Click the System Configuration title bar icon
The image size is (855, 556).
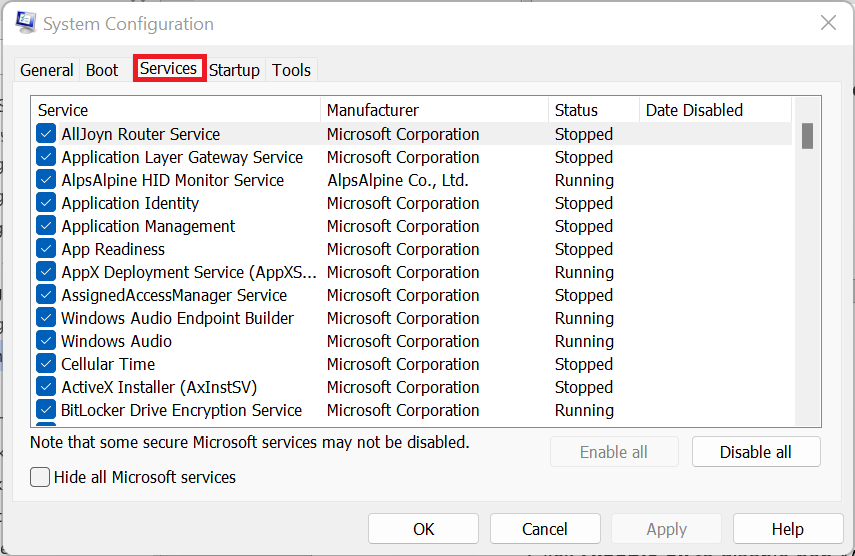(25, 23)
